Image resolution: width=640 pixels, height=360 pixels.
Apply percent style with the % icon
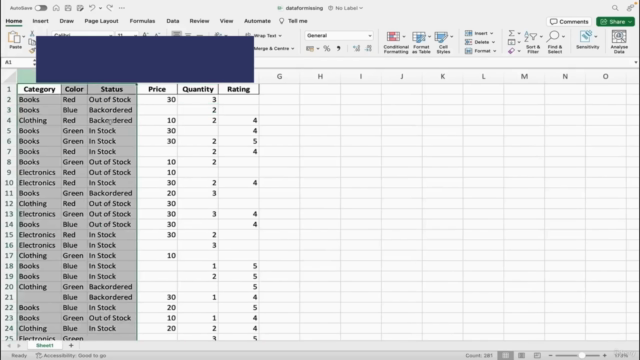[327, 49]
